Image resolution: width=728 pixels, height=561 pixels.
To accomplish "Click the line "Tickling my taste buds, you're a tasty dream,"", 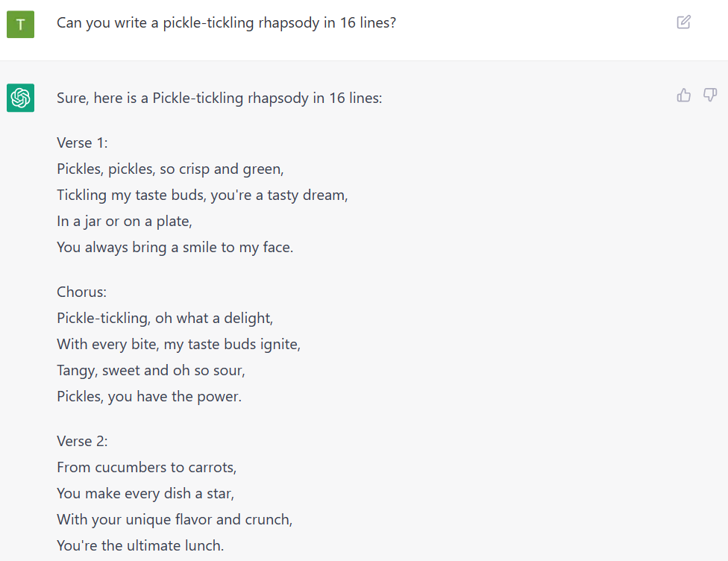I will coord(202,195).
